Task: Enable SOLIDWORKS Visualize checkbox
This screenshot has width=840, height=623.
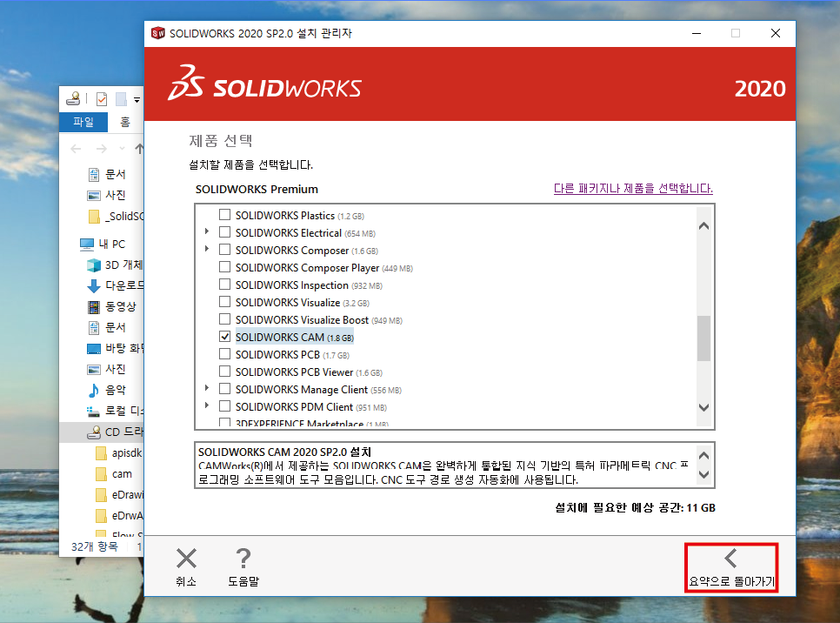Action: click(225, 302)
